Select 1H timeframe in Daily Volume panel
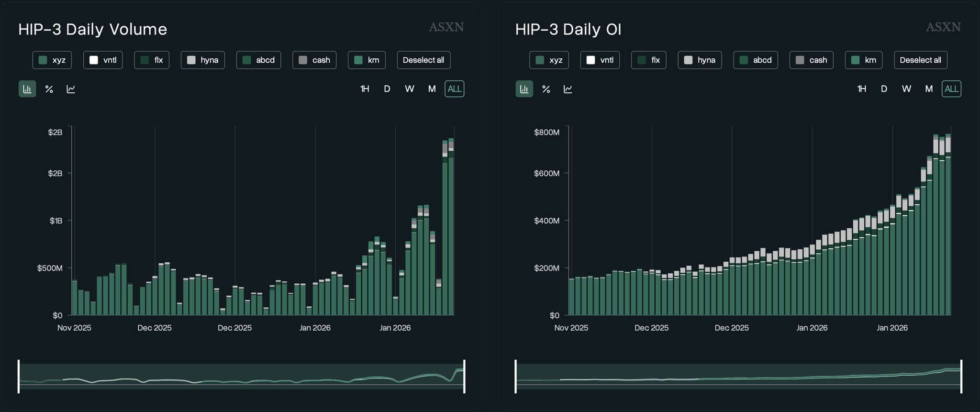 [365, 89]
